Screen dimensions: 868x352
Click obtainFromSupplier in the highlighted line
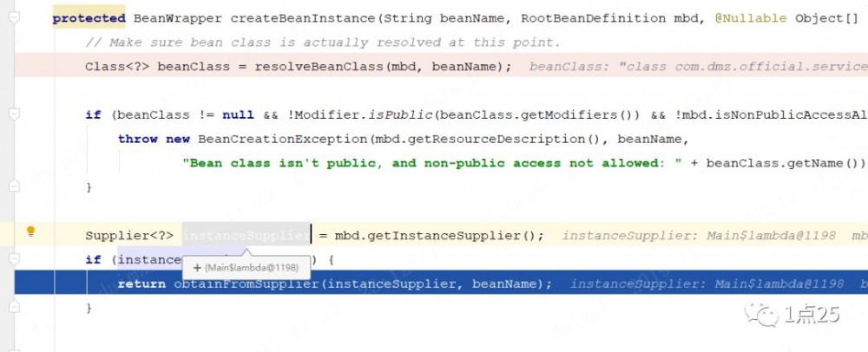pos(247,284)
